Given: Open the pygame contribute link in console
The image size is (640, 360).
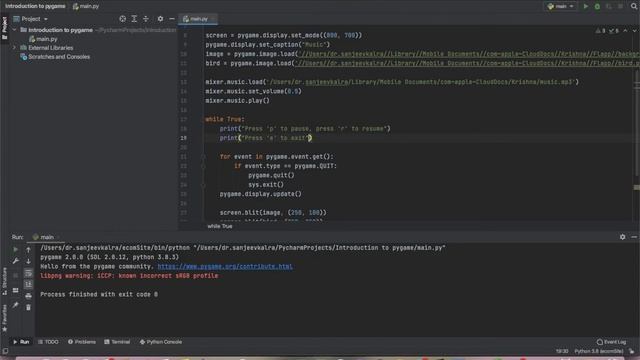Looking at the screenshot, I should [225, 266].
